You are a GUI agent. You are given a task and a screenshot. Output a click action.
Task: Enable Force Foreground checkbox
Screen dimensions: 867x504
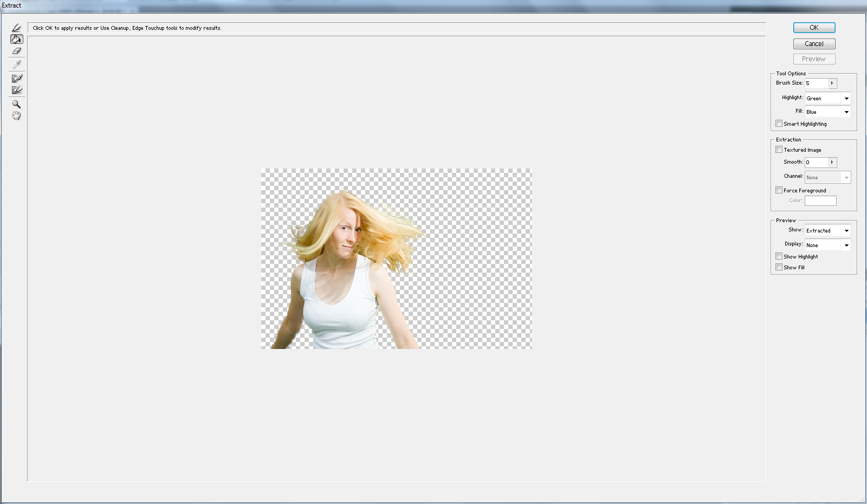click(779, 190)
